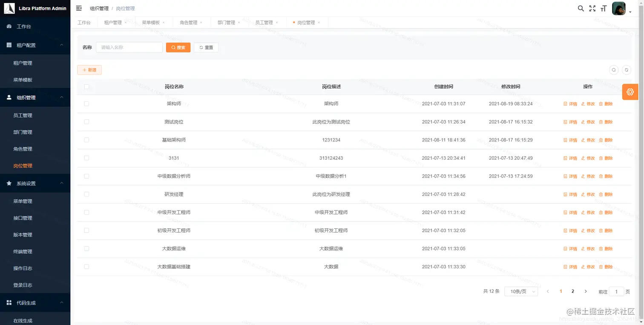Check the checkbox on the 架构师 row

point(86,104)
